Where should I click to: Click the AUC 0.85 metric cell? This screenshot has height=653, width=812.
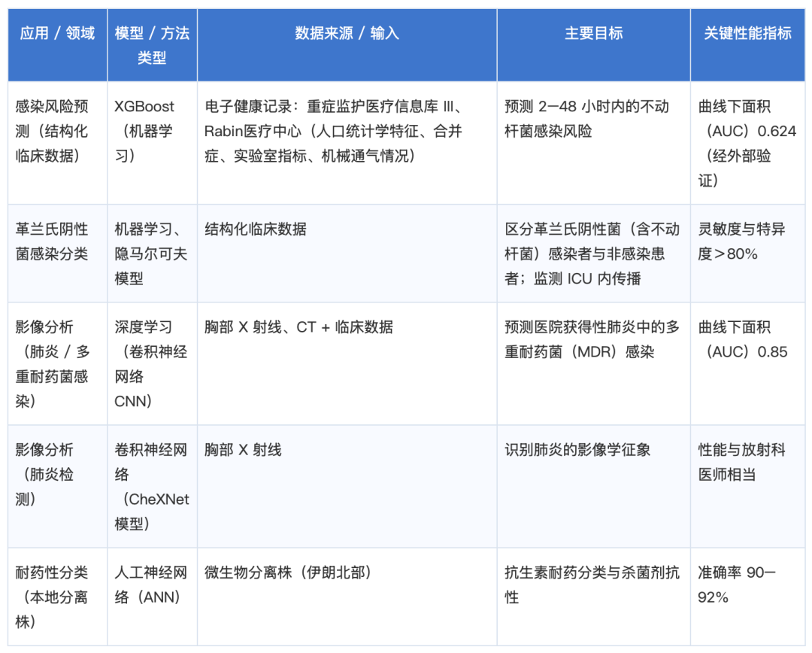747,364
